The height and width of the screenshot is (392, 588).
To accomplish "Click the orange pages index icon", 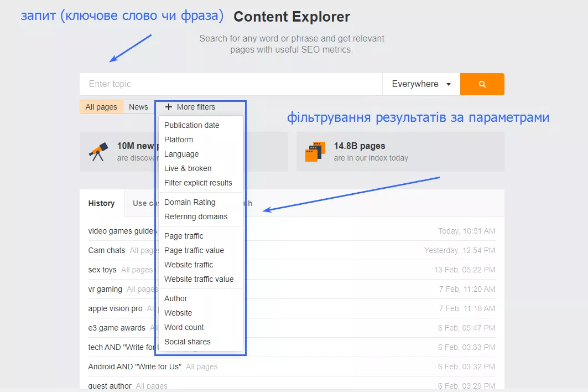I will [x=315, y=152].
